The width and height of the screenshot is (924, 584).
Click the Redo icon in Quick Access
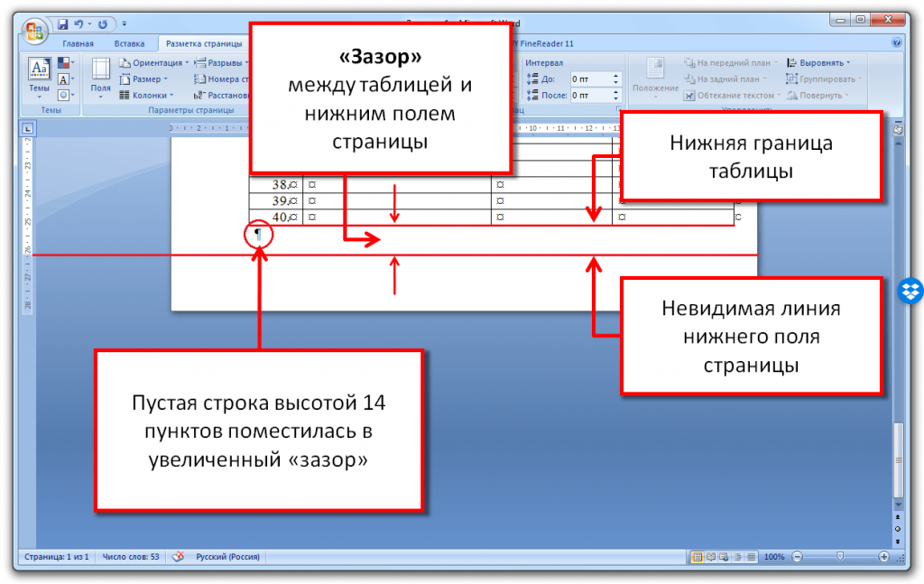[104, 23]
